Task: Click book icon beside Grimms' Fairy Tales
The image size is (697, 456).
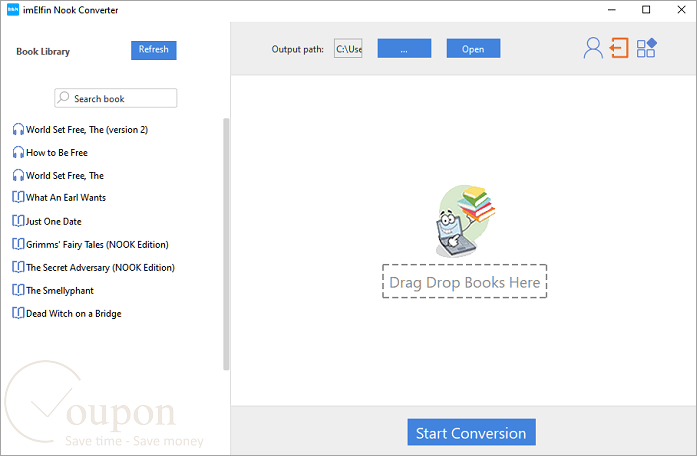Action: [18, 244]
